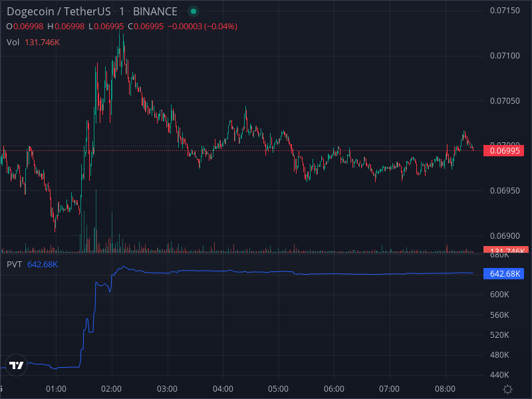Viewport: 532px width, 399px height.
Task: Click the 01:00 time axis label
Action: click(x=56, y=389)
